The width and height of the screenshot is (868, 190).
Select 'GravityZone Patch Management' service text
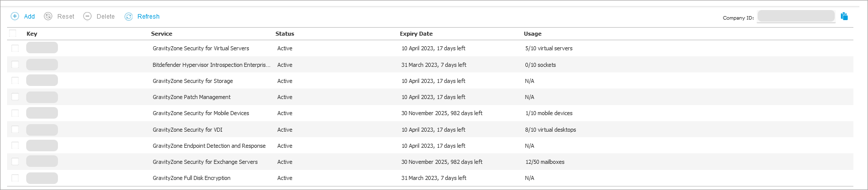191,97
